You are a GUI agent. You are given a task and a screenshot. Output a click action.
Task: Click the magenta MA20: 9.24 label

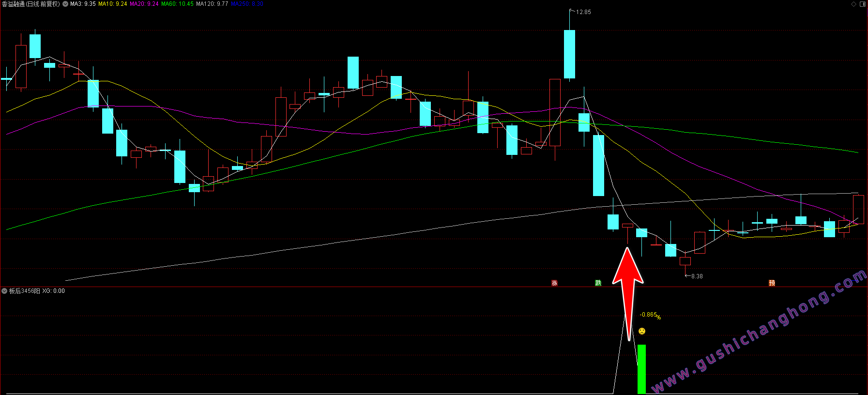coord(144,4)
